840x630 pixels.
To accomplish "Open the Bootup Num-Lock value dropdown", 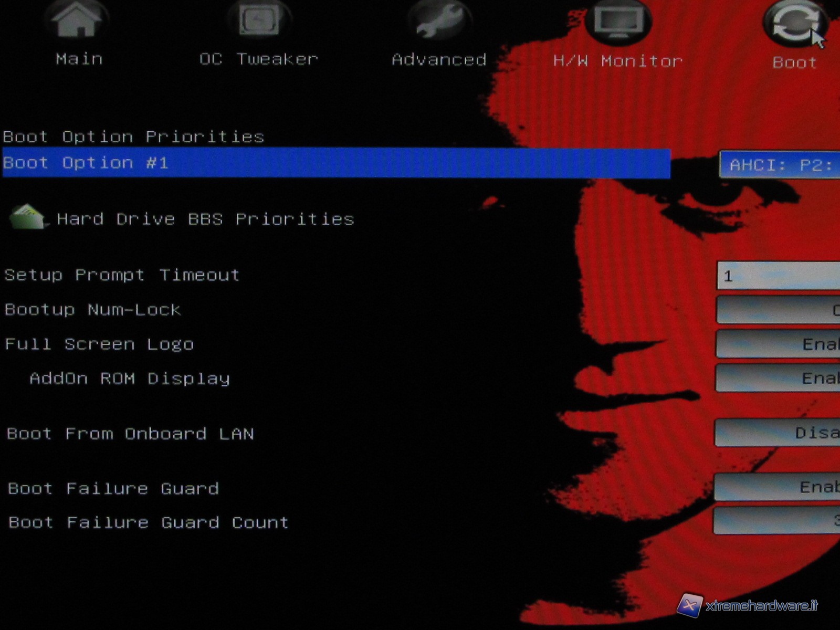I will [778, 310].
